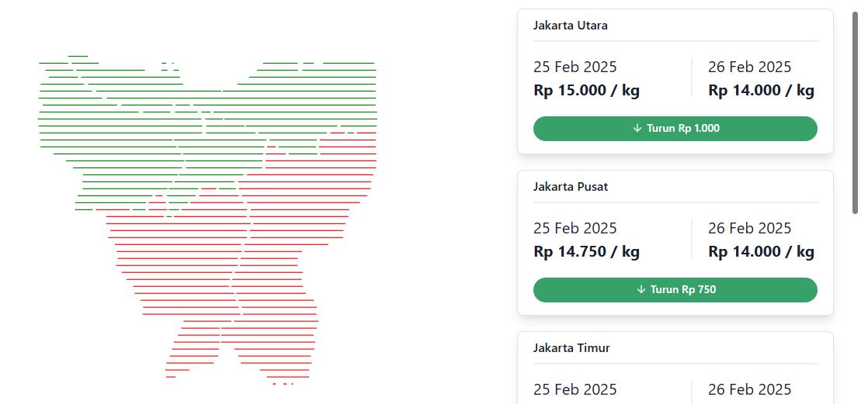Click the 26 Feb 2025 date in Jakarta Utara card
Image resolution: width=868 pixels, height=404 pixels.
(x=749, y=67)
